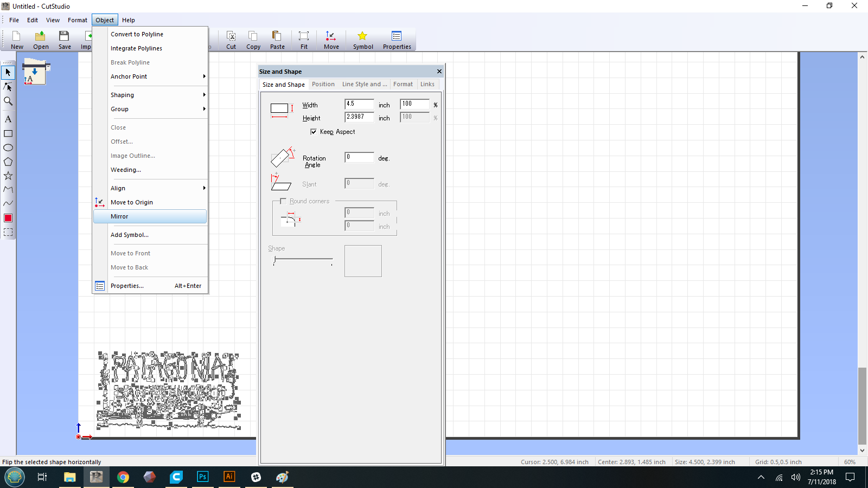
Task: Click the Copy toolbar icon
Action: click(x=253, y=40)
